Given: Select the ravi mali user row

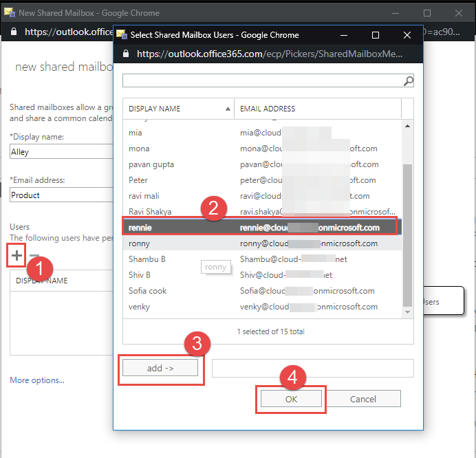Looking at the screenshot, I should 262,196.
